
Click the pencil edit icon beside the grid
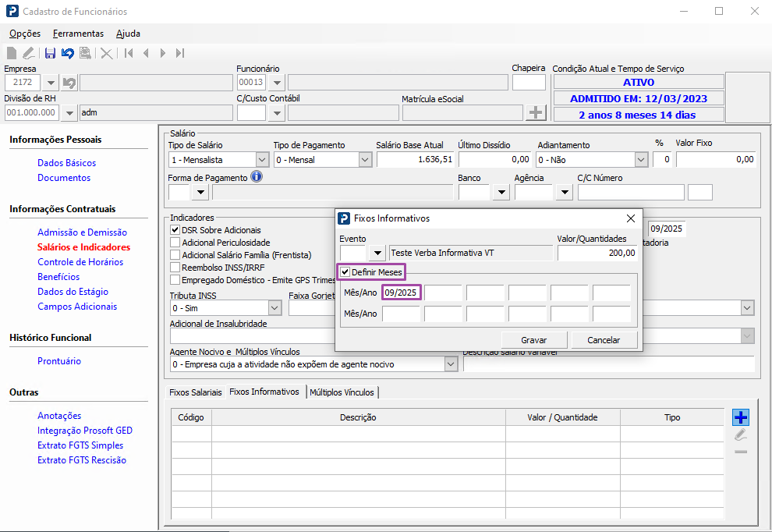(741, 434)
